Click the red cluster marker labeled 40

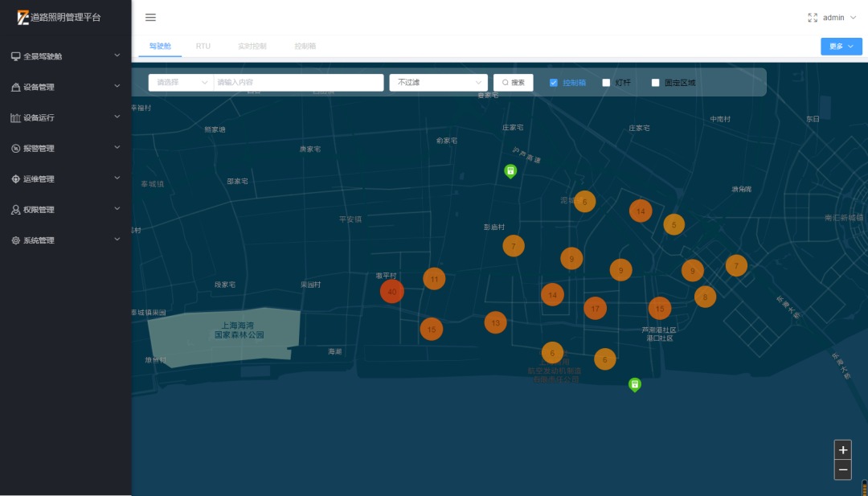pyautogui.click(x=392, y=291)
